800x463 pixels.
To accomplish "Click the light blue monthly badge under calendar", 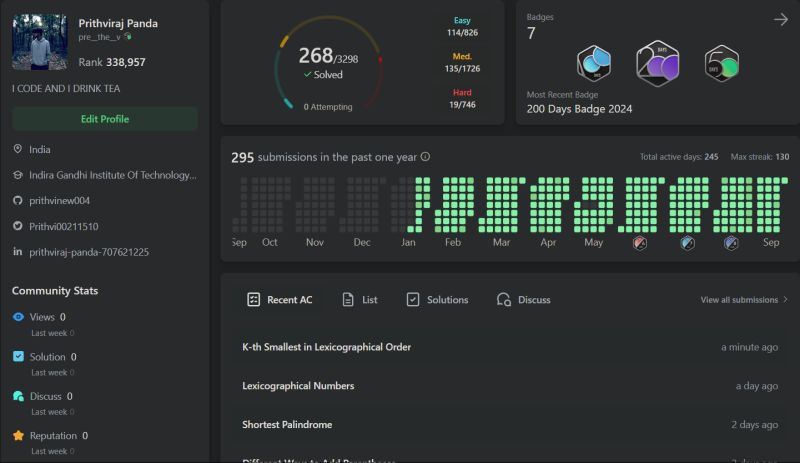I will tap(687, 243).
